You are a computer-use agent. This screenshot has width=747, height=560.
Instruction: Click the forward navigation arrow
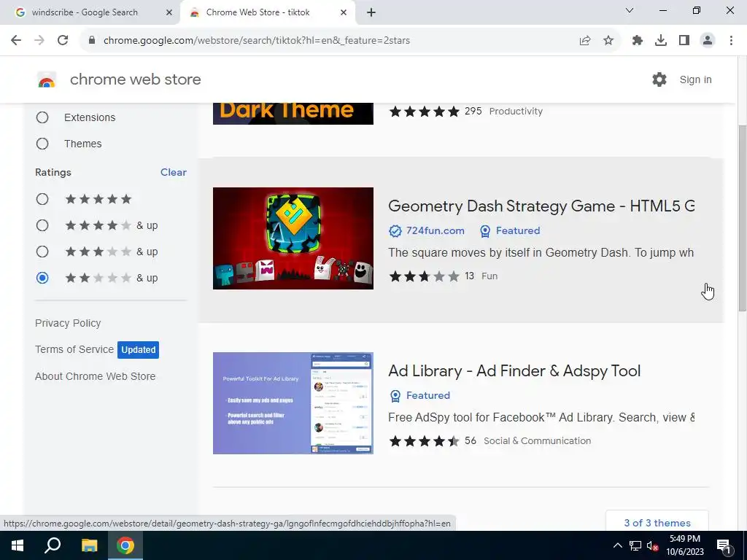point(39,41)
